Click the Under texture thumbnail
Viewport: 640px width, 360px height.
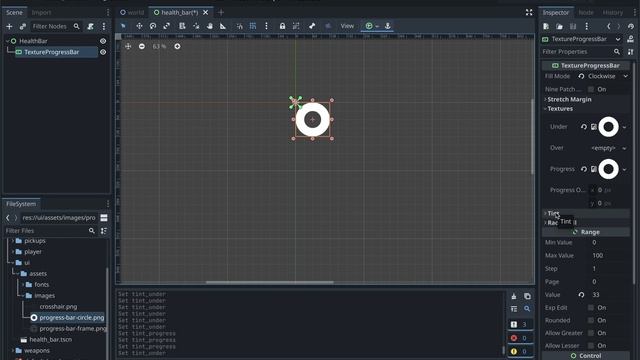608,127
